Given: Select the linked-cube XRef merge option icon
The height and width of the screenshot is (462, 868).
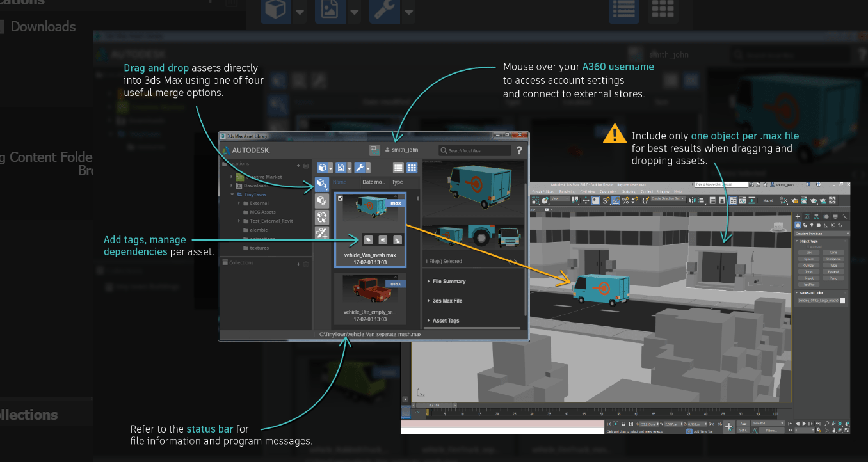Looking at the screenshot, I should [x=323, y=202].
